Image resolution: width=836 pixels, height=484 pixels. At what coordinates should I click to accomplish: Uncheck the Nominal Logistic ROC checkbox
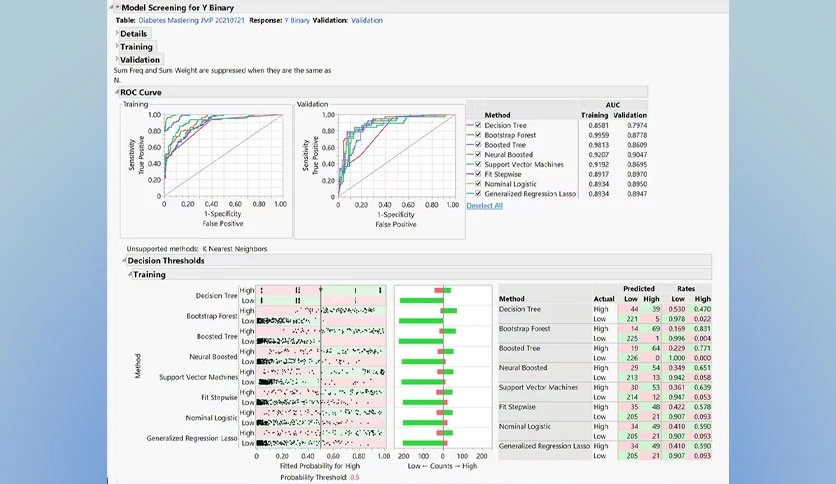(x=478, y=184)
